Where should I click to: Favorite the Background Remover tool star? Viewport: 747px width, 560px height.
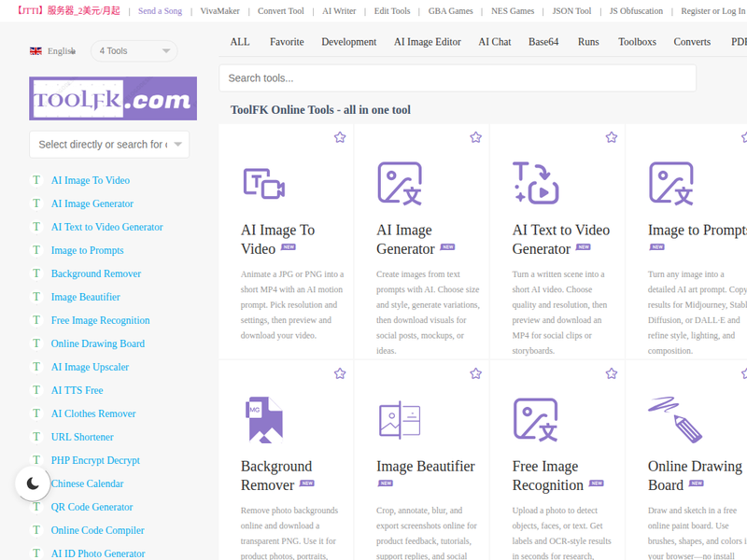tap(340, 373)
